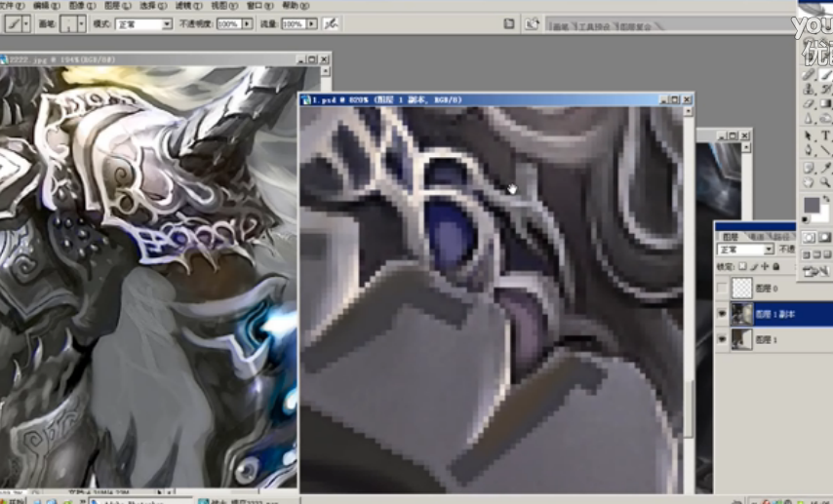Click scroll-up arrow in 1.psd window
The image size is (833, 504).
coord(688,111)
